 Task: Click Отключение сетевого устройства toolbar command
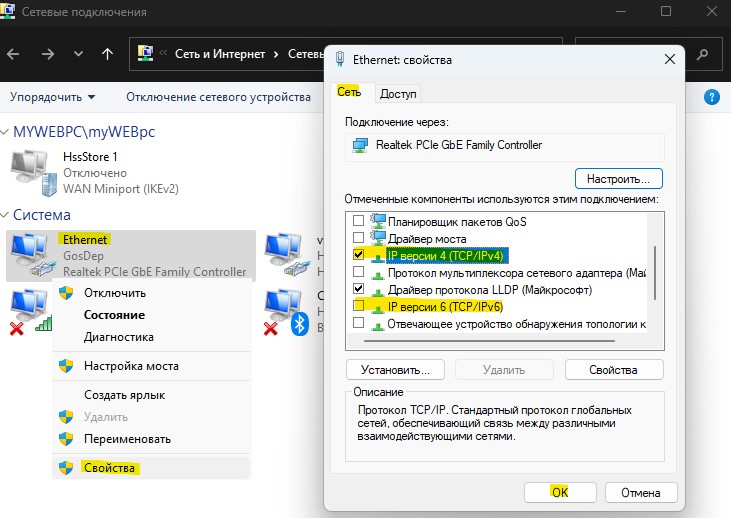coord(218,97)
